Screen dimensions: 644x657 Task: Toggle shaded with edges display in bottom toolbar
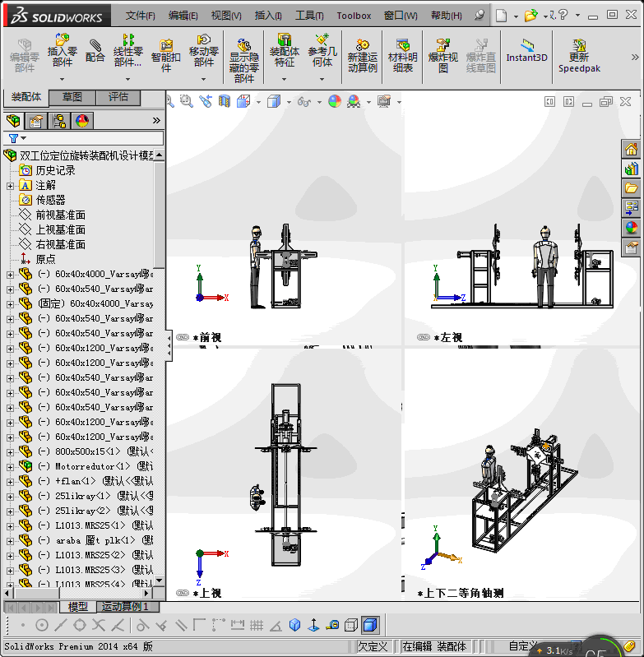(370, 626)
